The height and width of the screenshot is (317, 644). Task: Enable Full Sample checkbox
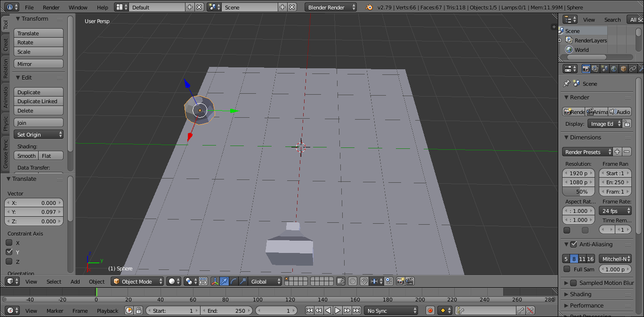(x=567, y=269)
